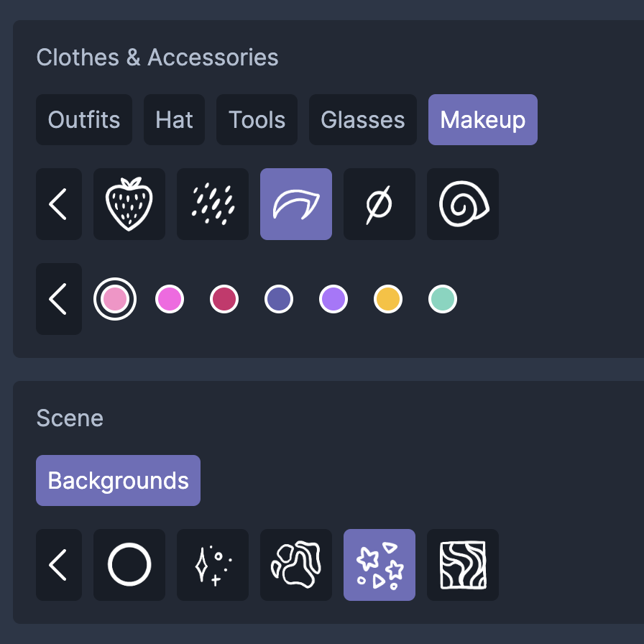Choose the plain circle background
The height and width of the screenshot is (644, 644).
(129, 565)
